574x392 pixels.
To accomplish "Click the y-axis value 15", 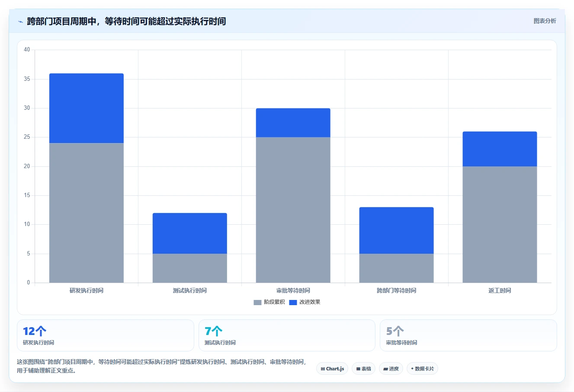I will 27,195.
